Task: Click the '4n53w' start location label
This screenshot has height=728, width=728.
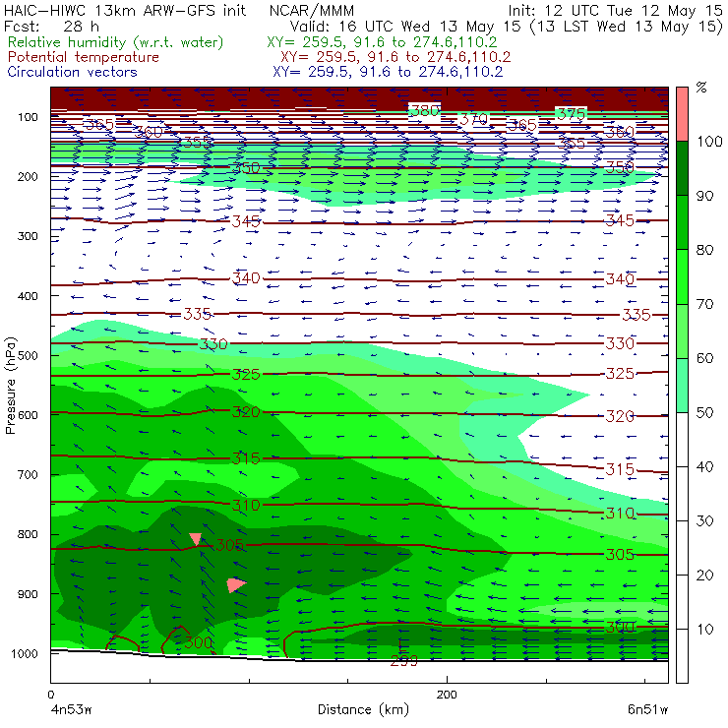Action: coord(71,710)
